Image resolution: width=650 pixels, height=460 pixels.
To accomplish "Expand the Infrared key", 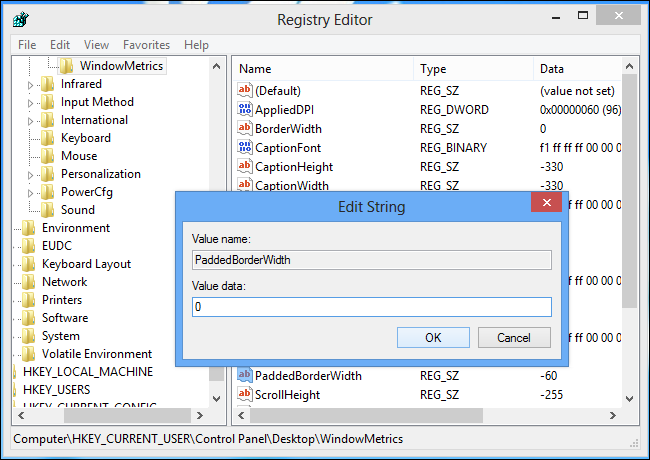I will [x=30, y=85].
